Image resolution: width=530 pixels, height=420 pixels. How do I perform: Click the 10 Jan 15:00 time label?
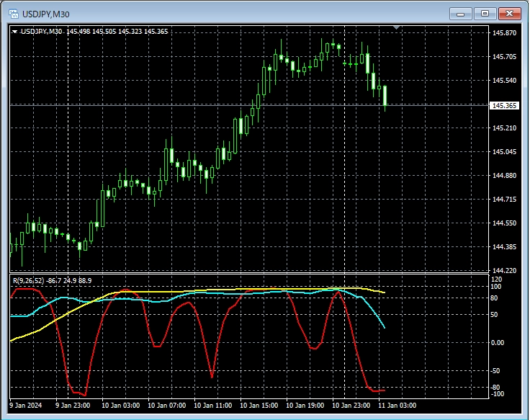point(259,405)
